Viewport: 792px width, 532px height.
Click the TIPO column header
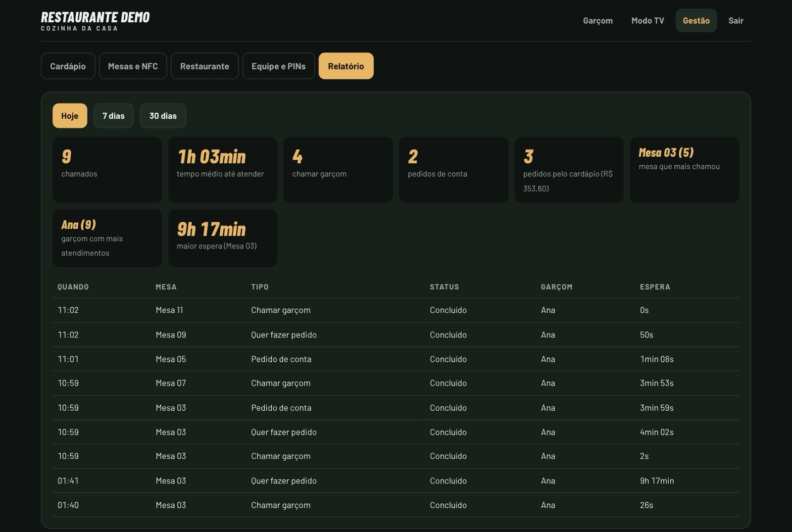click(x=260, y=287)
